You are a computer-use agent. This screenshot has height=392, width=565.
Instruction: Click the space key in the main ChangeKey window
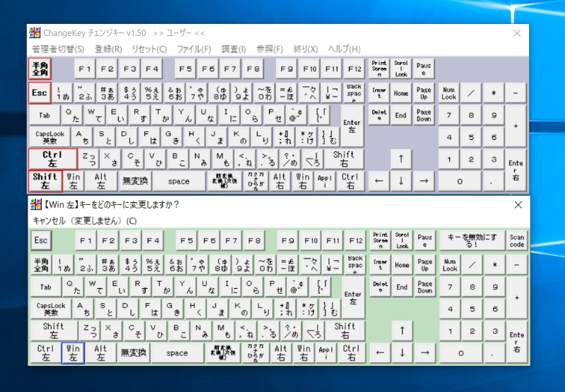[179, 181]
